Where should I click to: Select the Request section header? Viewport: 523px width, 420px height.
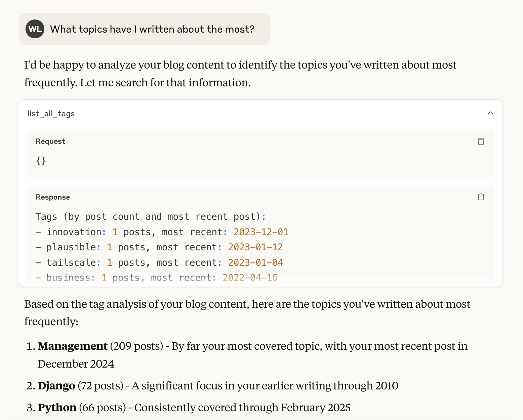[x=50, y=141]
